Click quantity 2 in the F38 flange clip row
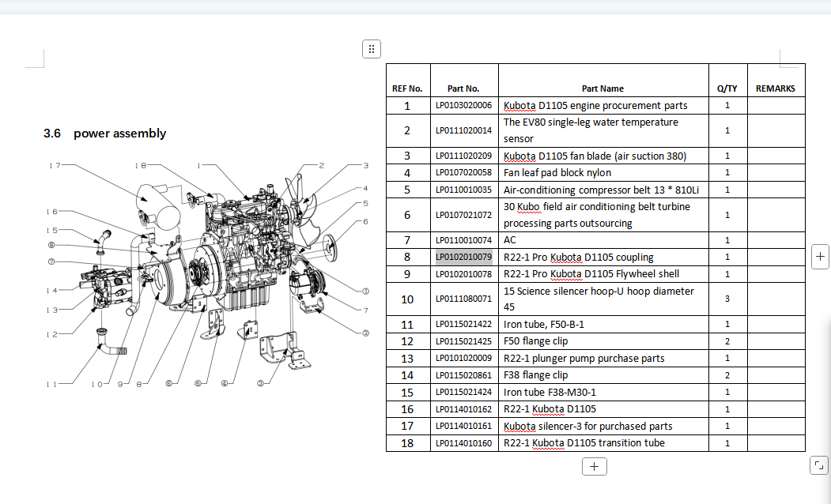Image resolution: width=831 pixels, height=504 pixels. 727,374
